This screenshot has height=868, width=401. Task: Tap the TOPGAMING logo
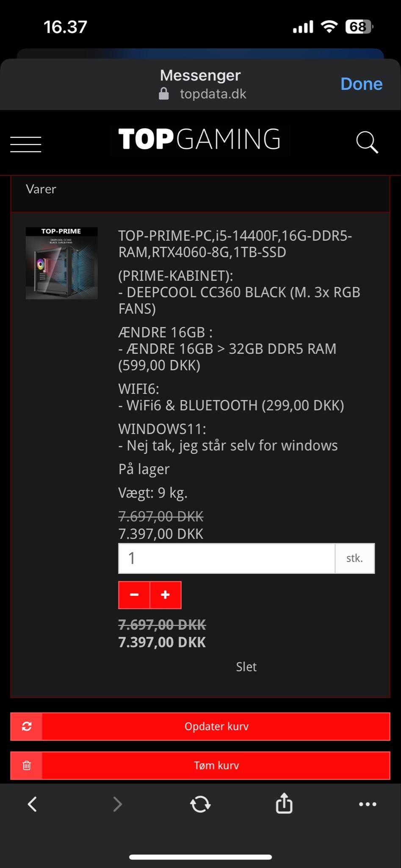(199, 139)
